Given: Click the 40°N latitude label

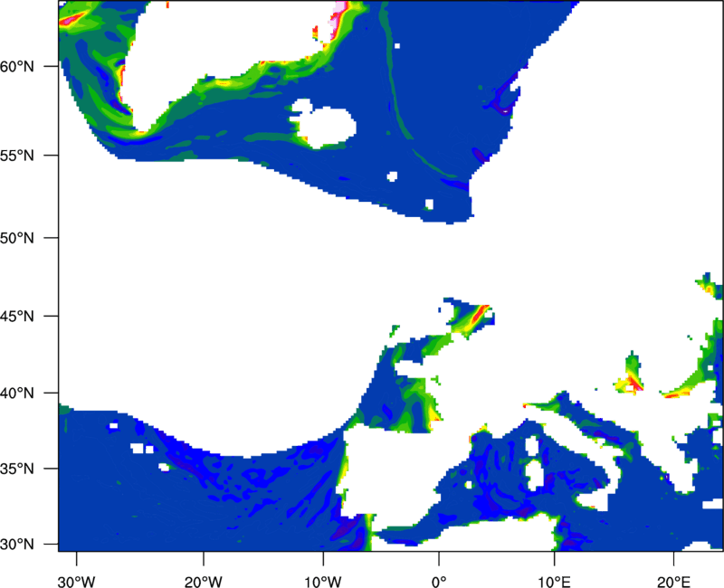Looking at the screenshot, I should pos(17,394).
